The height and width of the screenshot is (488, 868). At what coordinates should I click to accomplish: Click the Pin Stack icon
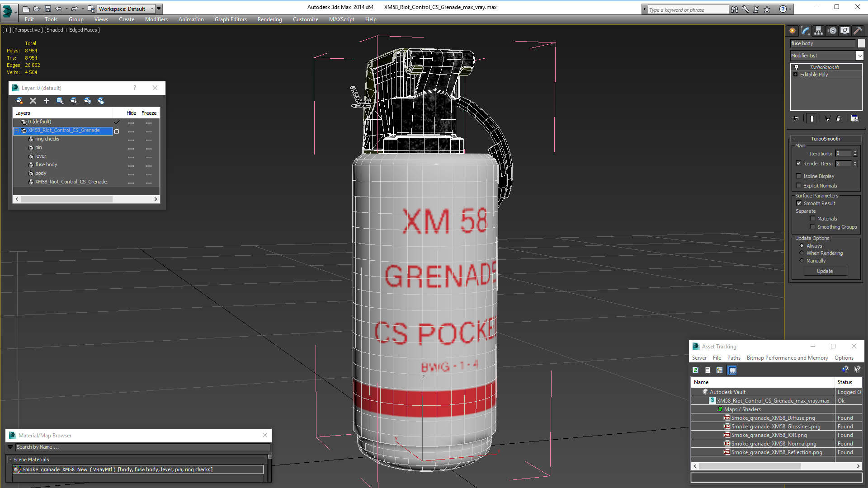796,118
